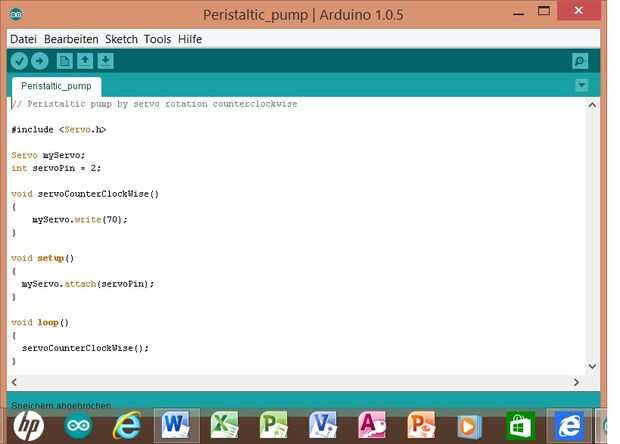Open the tab options dropdown arrow
Screen dimensions: 620x444
[581, 85]
